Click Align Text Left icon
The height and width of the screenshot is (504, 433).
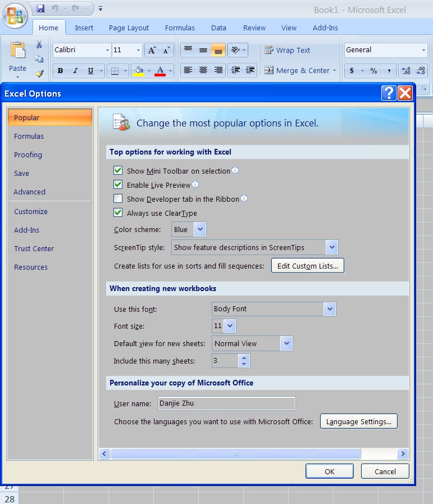188,70
